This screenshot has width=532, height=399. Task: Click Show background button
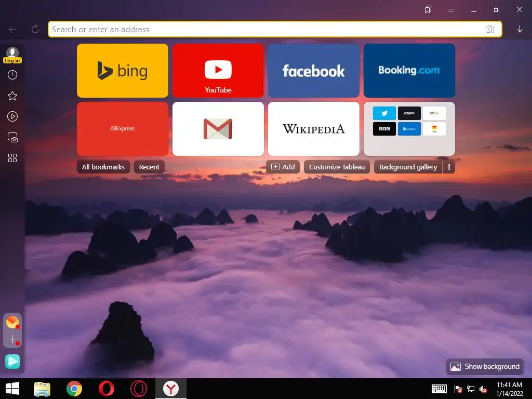click(x=485, y=366)
